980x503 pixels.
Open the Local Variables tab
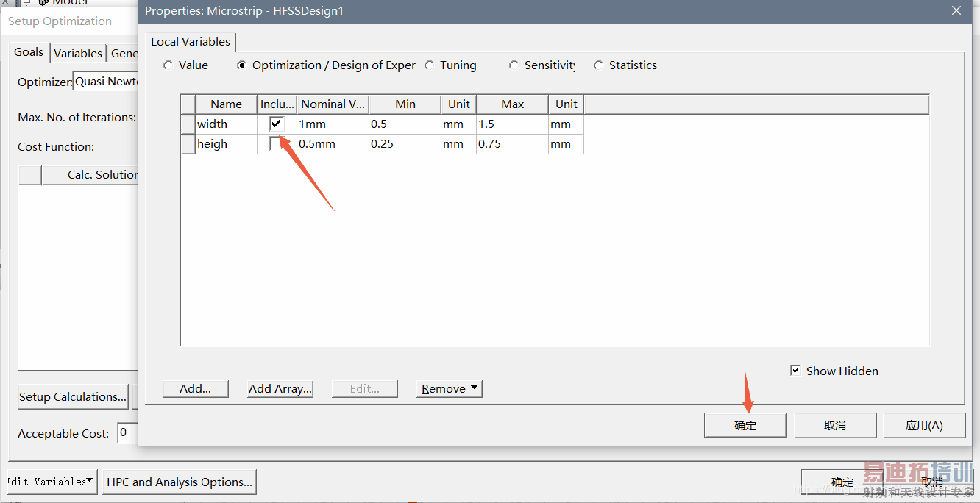point(191,41)
